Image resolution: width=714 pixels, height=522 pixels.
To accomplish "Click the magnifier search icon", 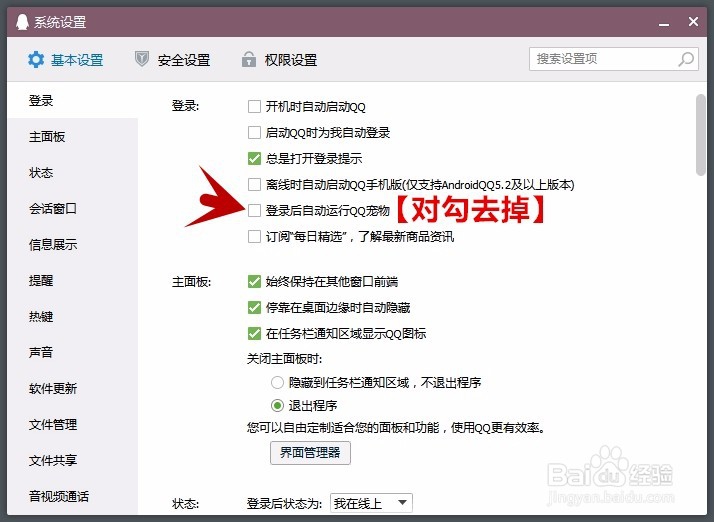I will [685, 59].
